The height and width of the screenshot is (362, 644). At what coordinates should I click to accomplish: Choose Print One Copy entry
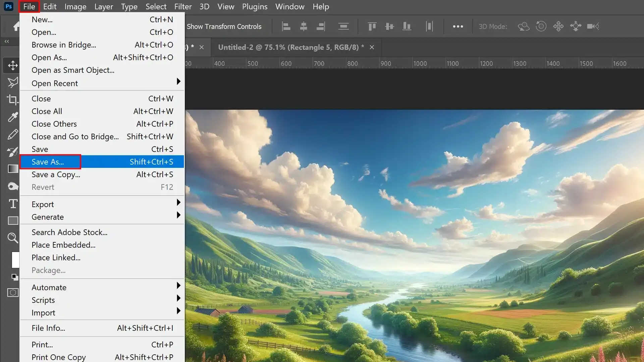click(x=102, y=357)
